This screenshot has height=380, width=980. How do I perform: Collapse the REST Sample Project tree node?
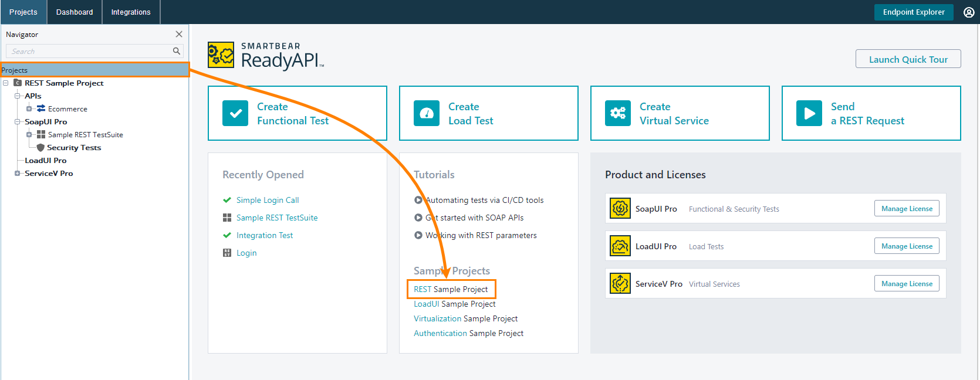pyautogui.click(x=6, y=83)
